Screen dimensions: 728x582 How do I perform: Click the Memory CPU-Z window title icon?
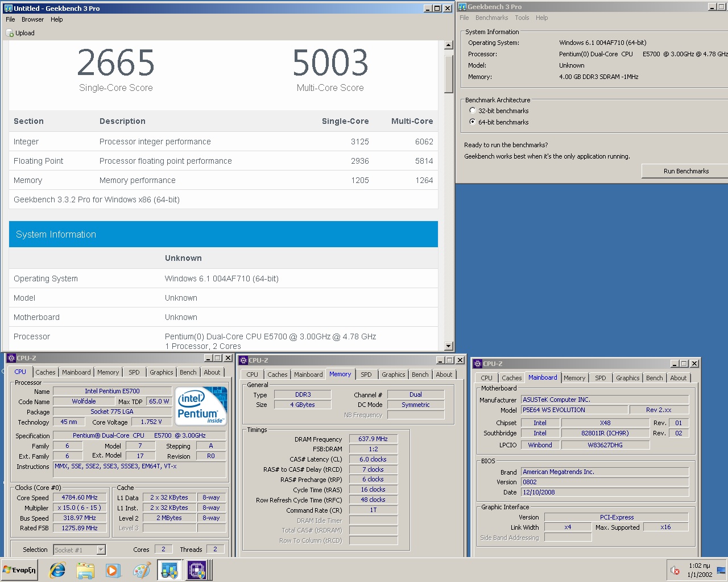pos(243,360)
